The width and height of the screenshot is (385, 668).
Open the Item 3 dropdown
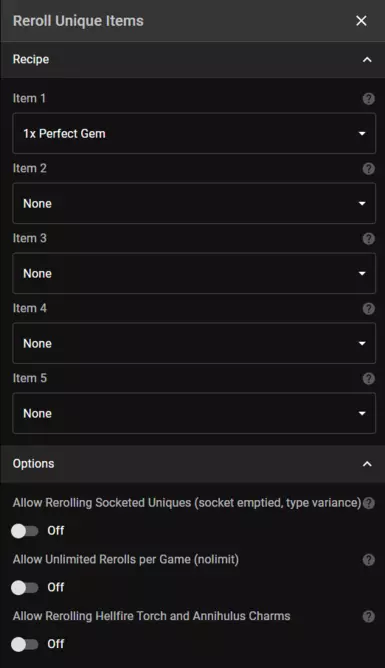coord(194,273)
